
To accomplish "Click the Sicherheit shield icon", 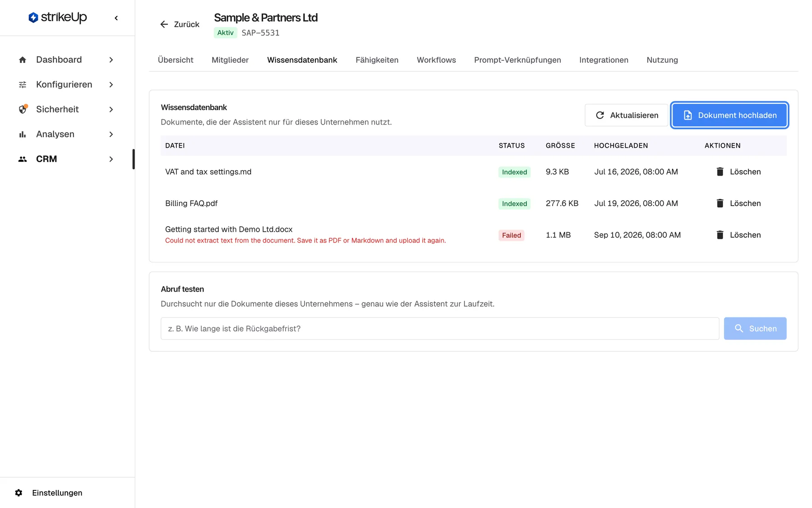I will 23,109.
